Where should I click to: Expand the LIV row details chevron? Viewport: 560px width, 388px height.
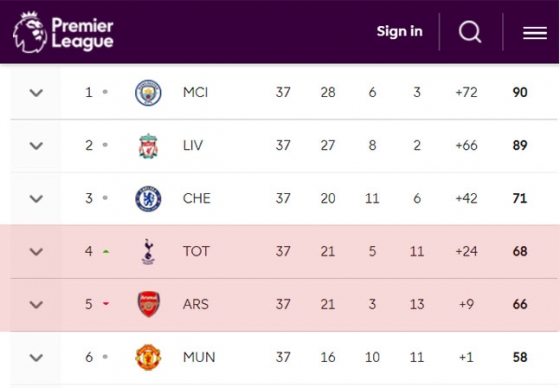pos(36,146)
